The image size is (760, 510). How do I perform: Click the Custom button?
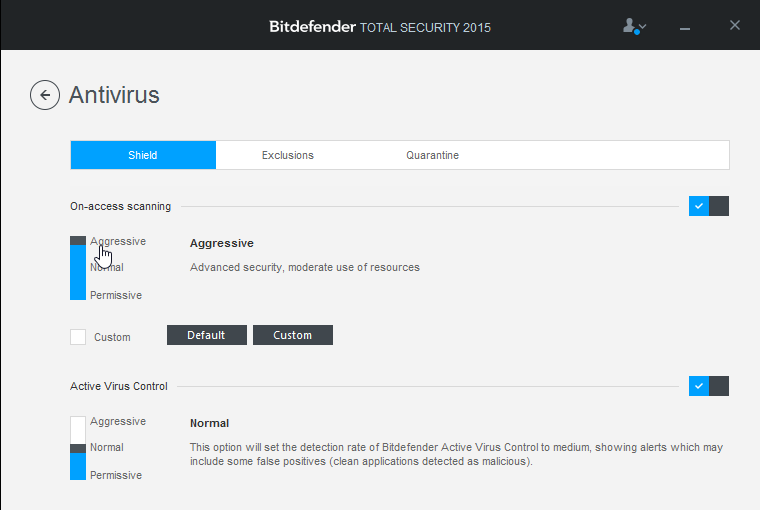point(292,335)
